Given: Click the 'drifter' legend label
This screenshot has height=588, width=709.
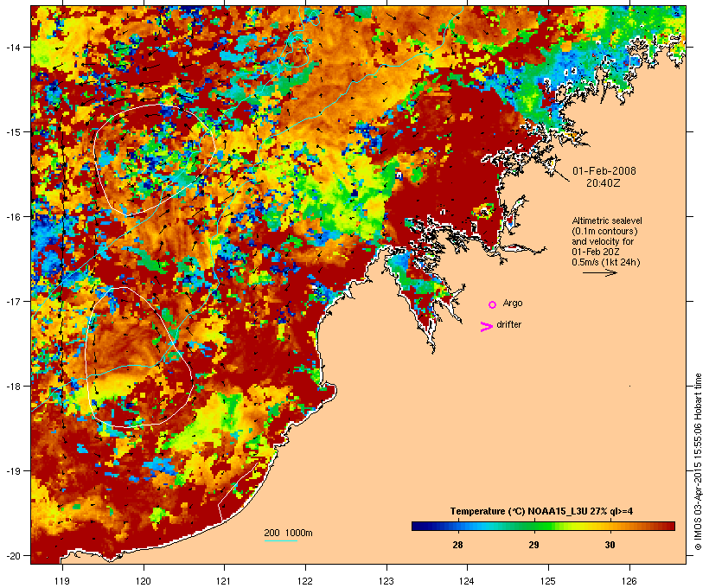Looking at the screenshot, I should [508, 324].
